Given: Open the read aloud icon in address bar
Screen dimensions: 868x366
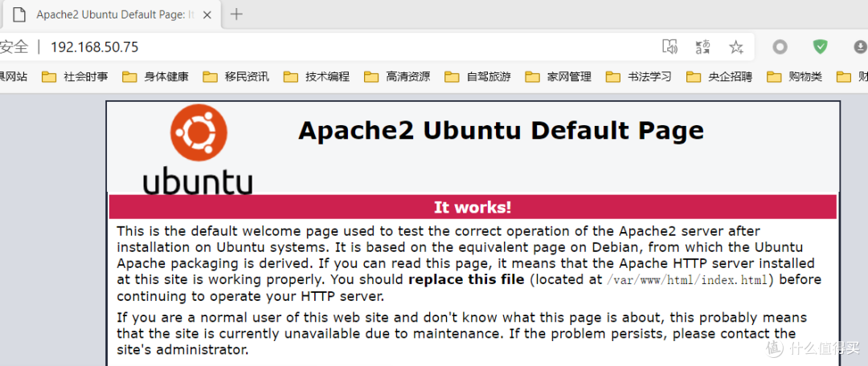Looking at the screenshot, I should (x=669, y=47).
